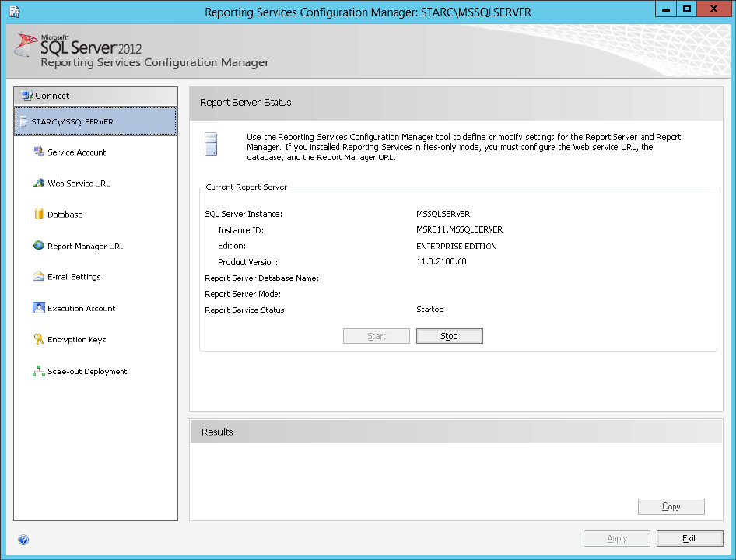Select Execution Account in the sidebar

(x=81, y=309)
